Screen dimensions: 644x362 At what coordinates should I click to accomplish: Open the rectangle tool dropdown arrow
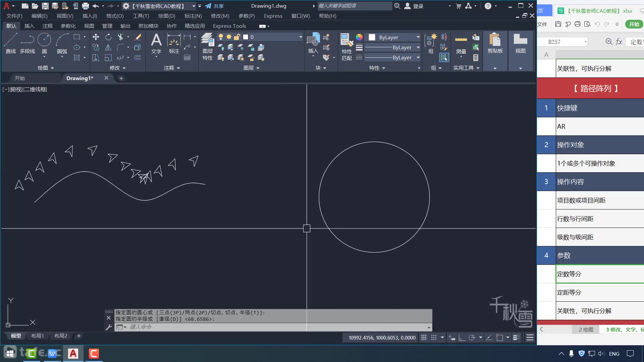click(85, 37)
